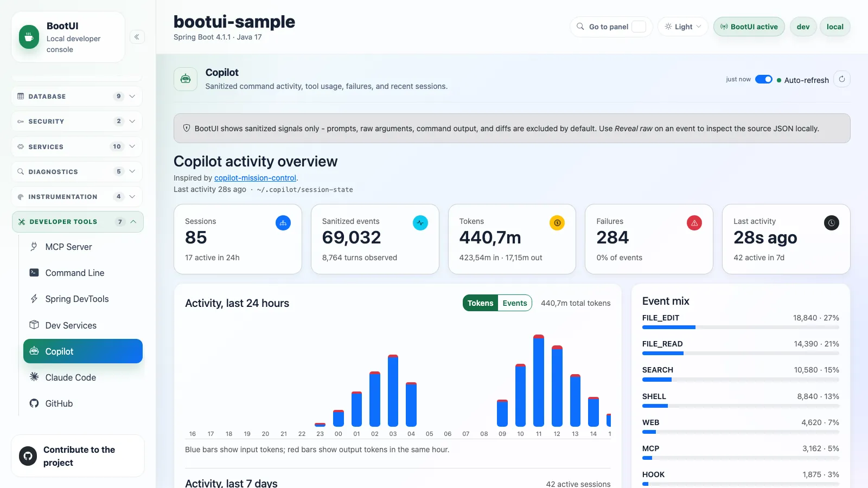Image resolution: width=868 pixels, height=488 pixels.
Task: Open the MCP Server panel
Action: click(82, 247)
